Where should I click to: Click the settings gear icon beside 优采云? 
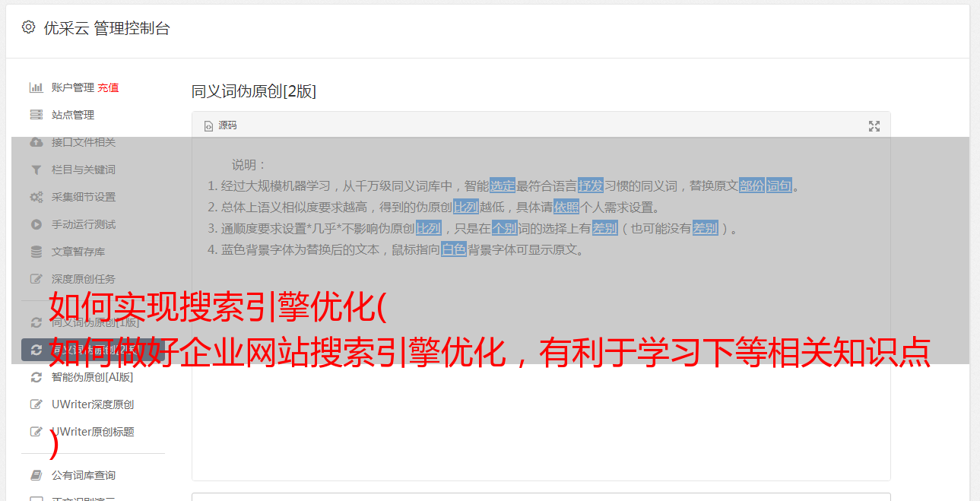pos(28,27)
